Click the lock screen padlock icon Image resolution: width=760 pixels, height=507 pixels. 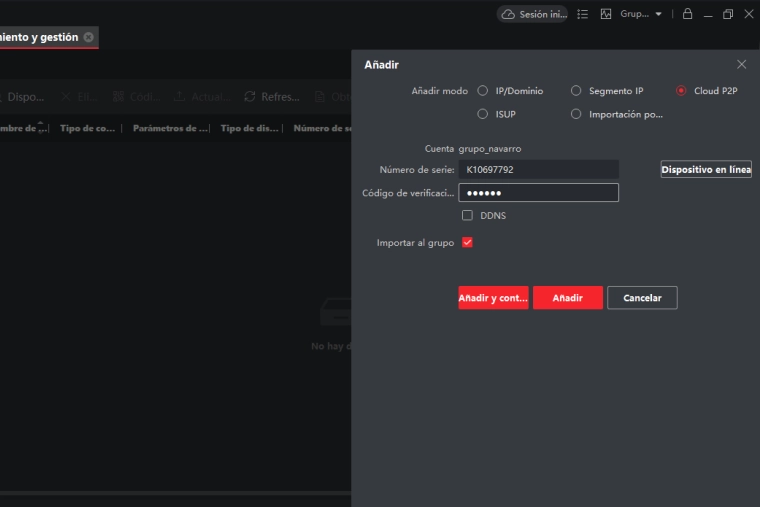687,14
